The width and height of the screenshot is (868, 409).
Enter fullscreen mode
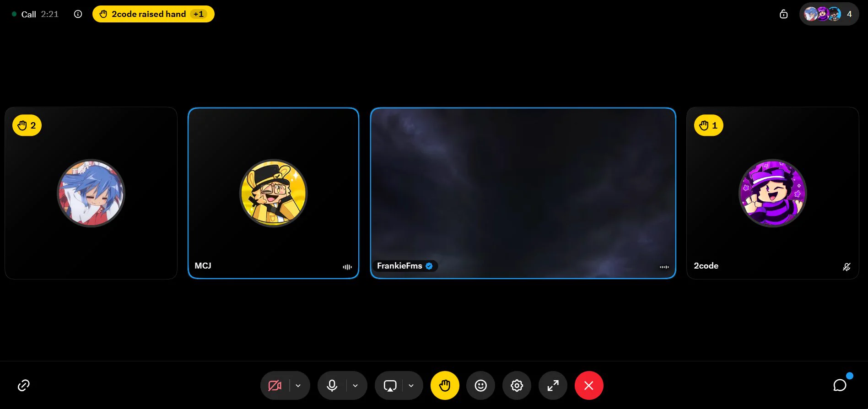point(553,386)
